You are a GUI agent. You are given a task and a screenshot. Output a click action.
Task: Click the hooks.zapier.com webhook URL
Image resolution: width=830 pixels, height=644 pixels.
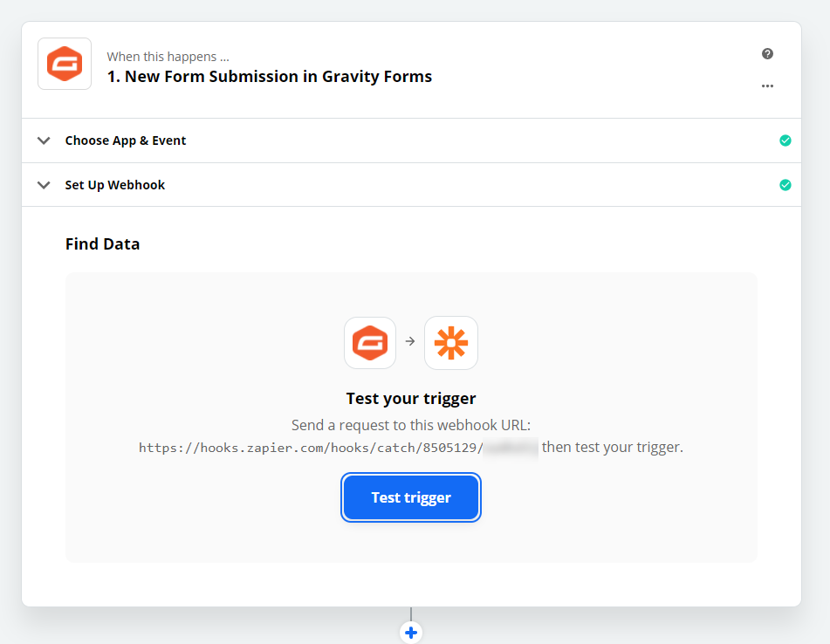310,448
